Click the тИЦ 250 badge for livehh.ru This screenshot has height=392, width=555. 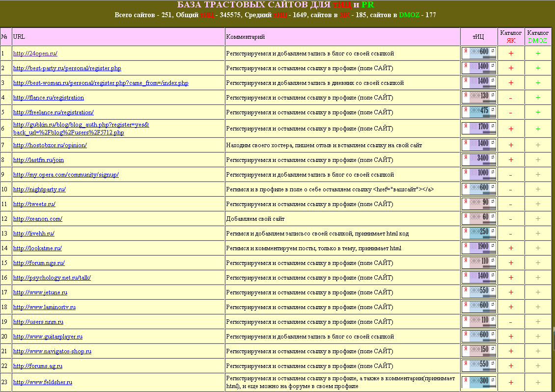coord(479,234)
